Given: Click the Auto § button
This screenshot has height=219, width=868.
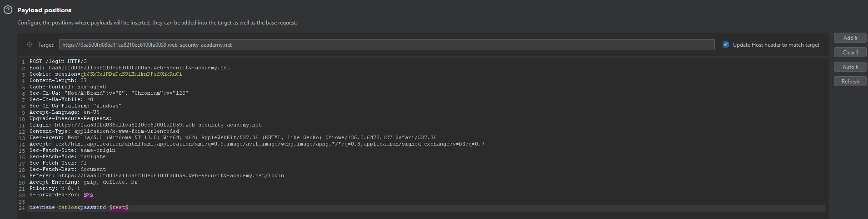Looking at the screenshot, I should coord(850,67).
